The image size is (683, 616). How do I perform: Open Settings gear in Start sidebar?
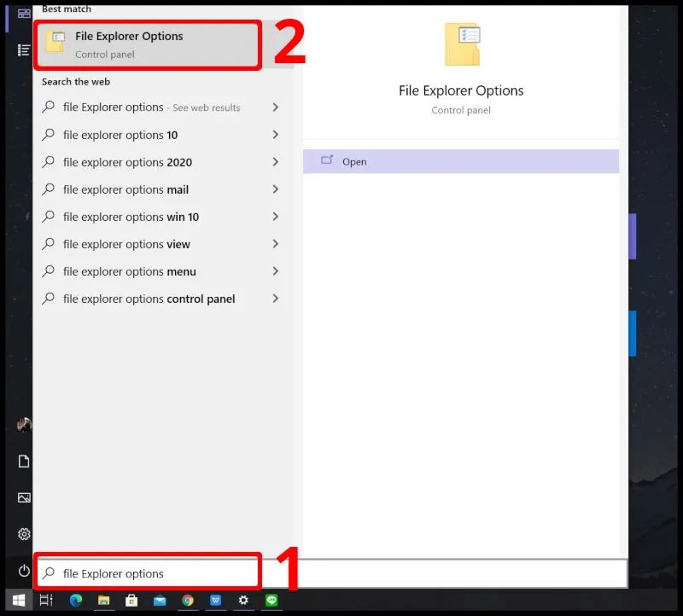pos(24,534)
